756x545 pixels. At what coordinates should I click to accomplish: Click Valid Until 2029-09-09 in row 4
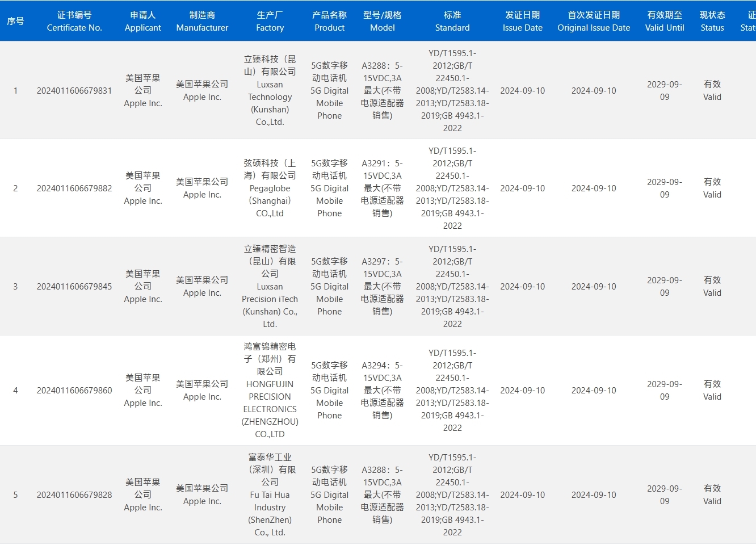tap(665, 391)
